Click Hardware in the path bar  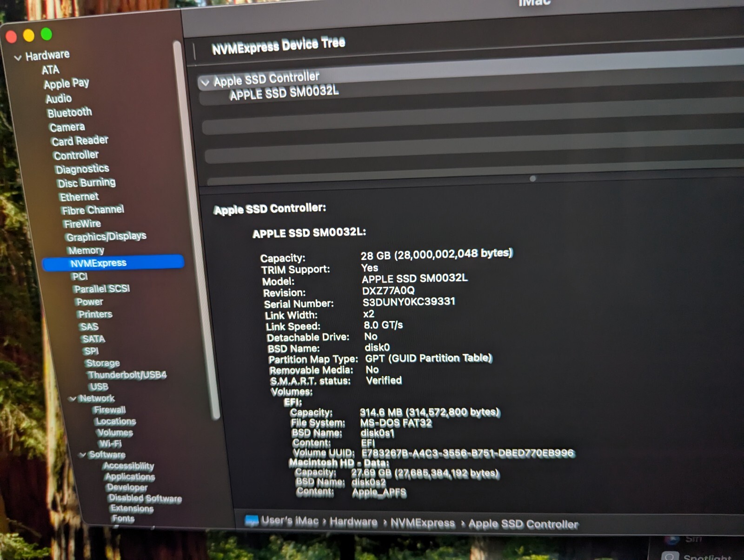tap(353, 522)
